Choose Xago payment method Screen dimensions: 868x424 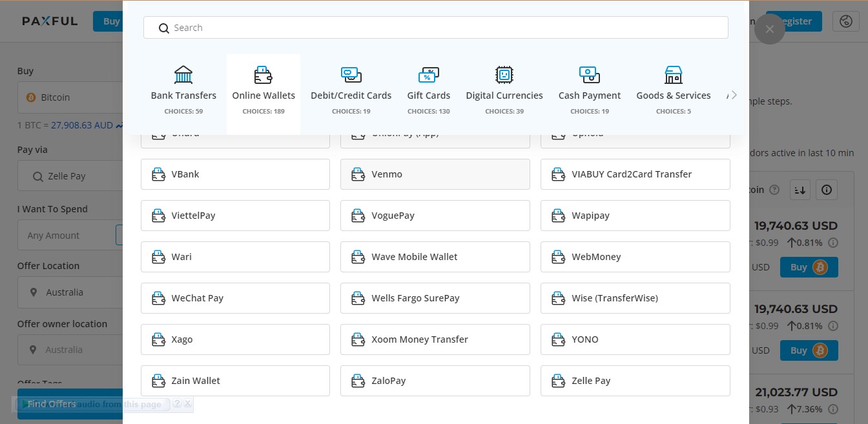pos(235,339)
